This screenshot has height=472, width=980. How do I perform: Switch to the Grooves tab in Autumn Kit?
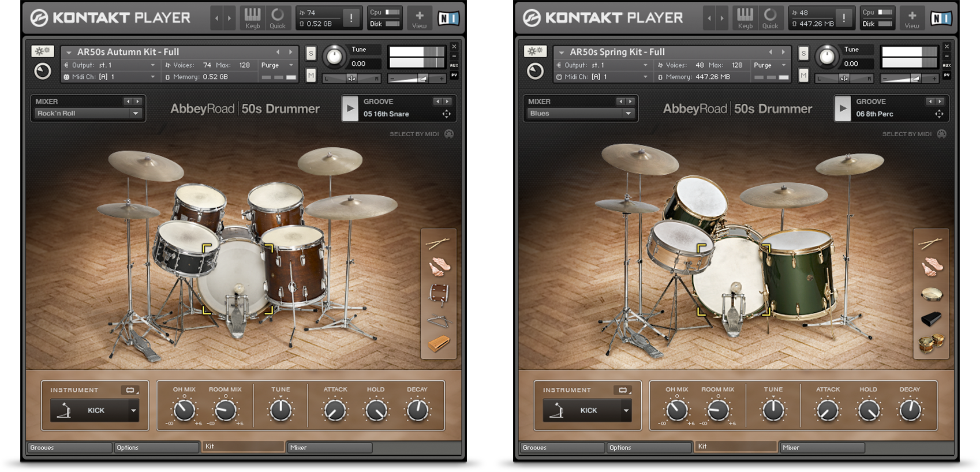coord(70,448)
